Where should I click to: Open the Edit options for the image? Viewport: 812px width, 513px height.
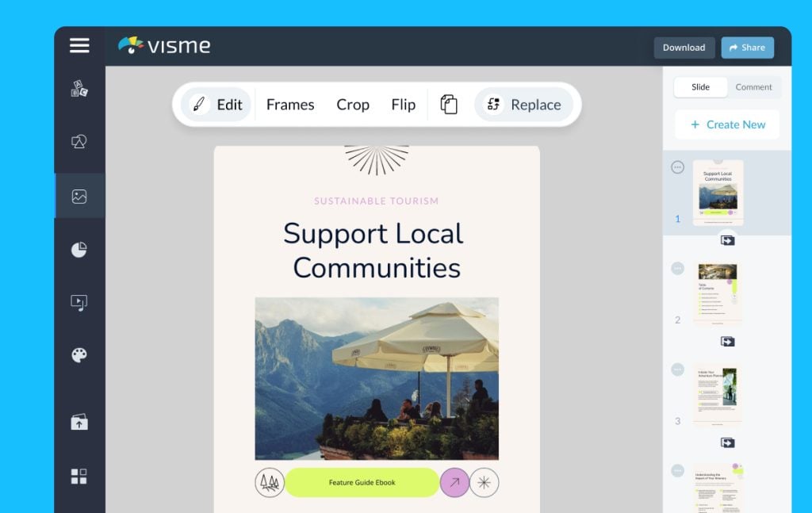pos(216,104)
